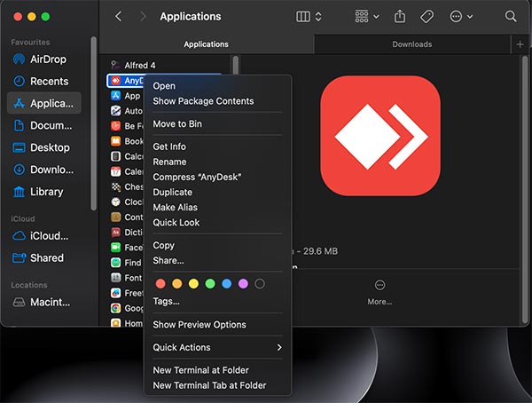
Task: Open Documents folder in sidebar
Action: coord(43,125)
